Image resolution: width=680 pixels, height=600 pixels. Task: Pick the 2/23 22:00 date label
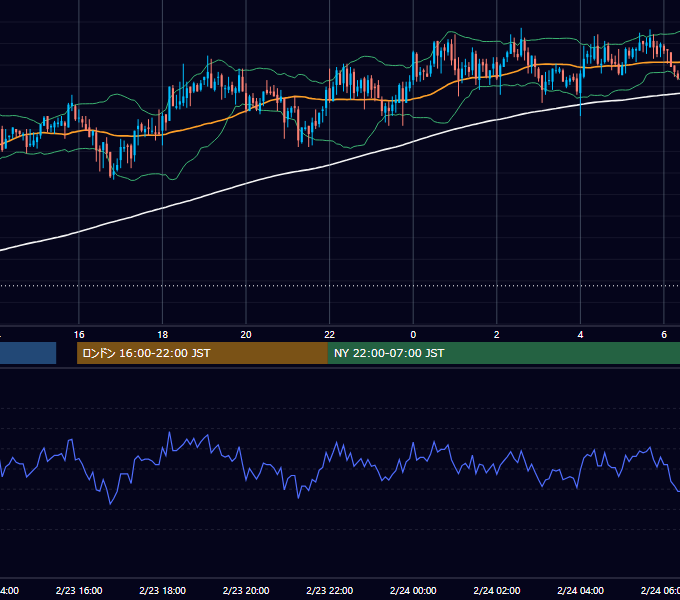pyautogui.click(x=330, y=590)
